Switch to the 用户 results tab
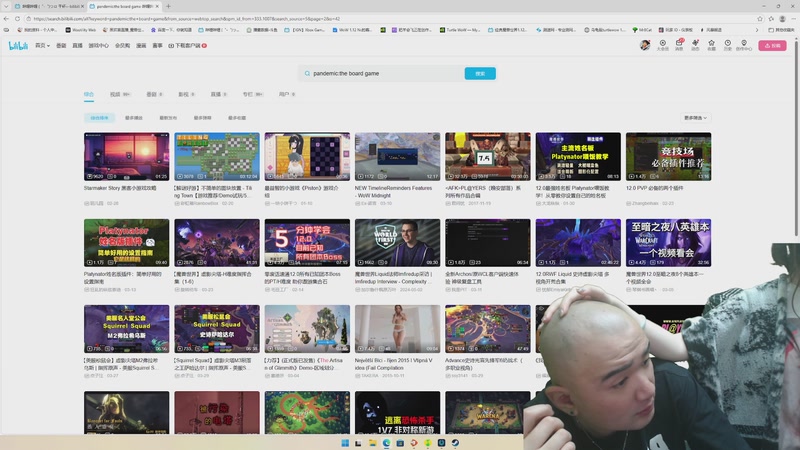 287,94
